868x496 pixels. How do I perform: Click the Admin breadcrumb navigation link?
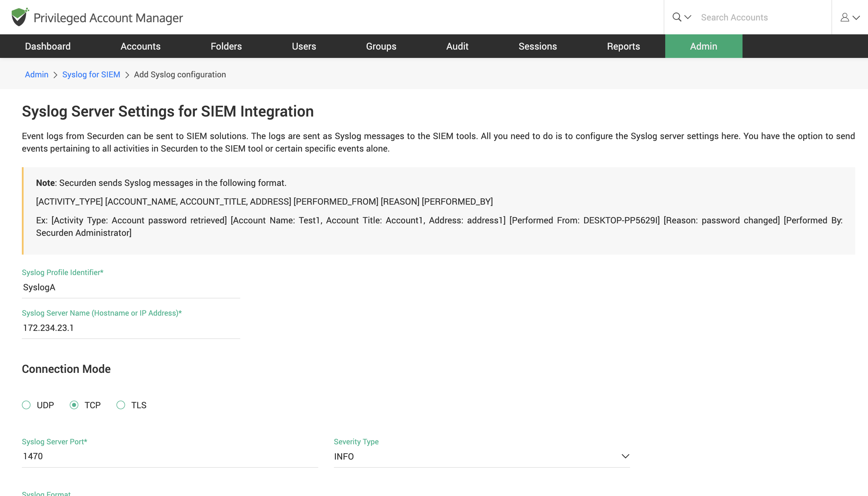click(36, 74)
